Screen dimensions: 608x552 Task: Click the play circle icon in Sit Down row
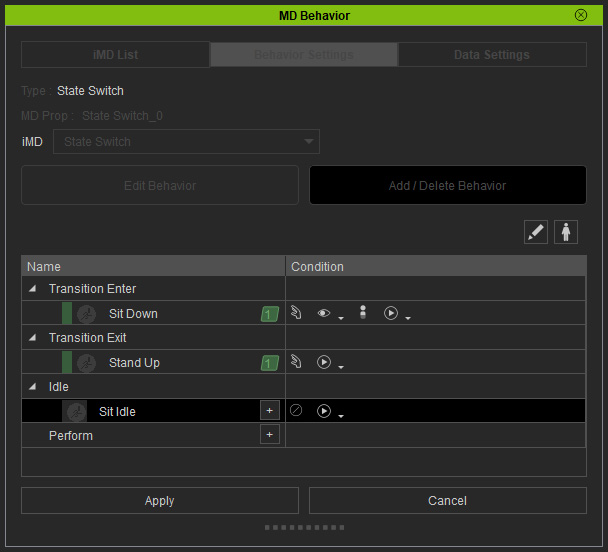tap(391, 313)
